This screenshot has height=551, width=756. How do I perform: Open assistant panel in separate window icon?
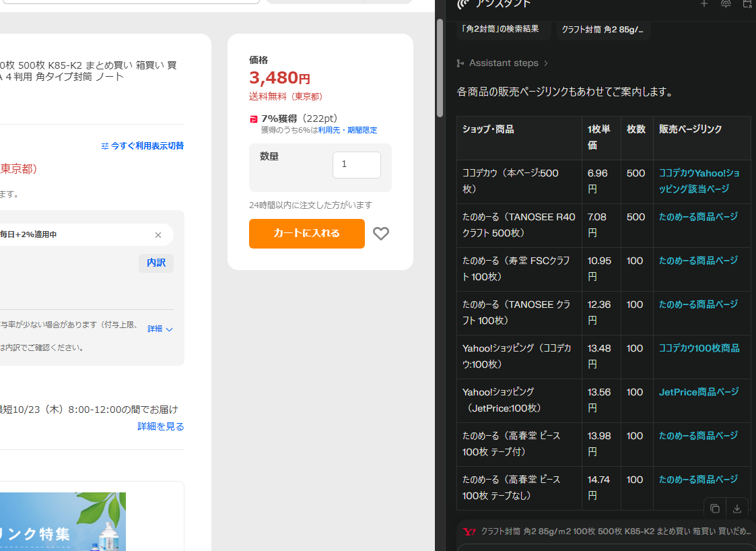tap(747, 4)
